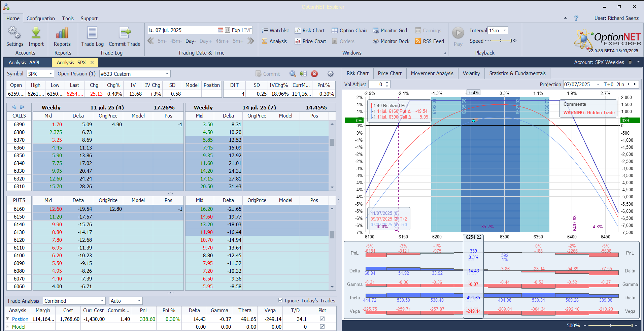Open the Trade Analysis Combined dropdown
This screenshot has width=644, height=331.
click(102, 301)
